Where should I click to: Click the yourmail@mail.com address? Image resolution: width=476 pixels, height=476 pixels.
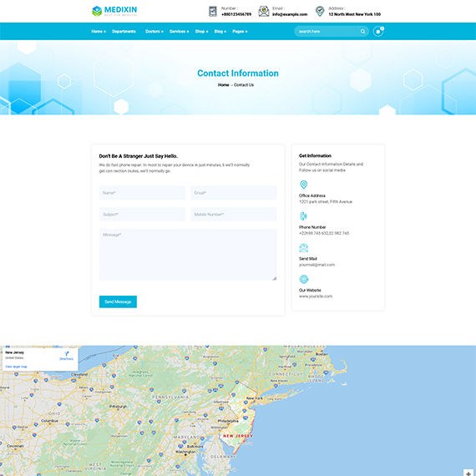(316, 265)
